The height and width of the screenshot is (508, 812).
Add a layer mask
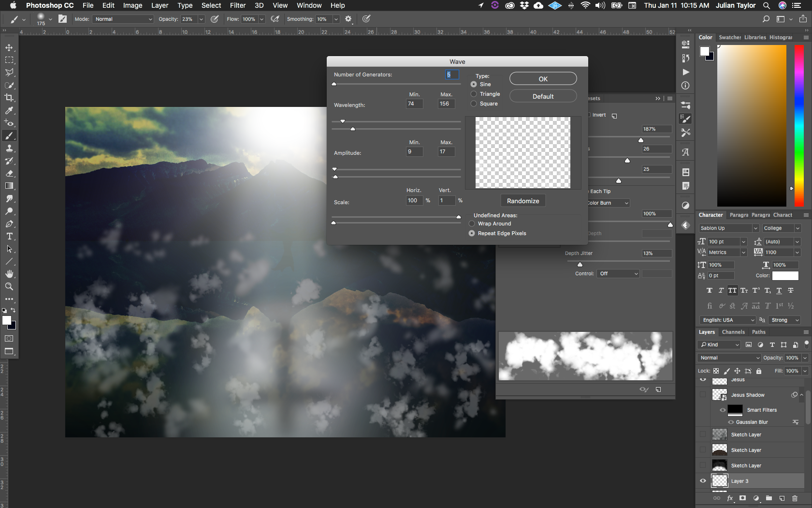[743, 498]
